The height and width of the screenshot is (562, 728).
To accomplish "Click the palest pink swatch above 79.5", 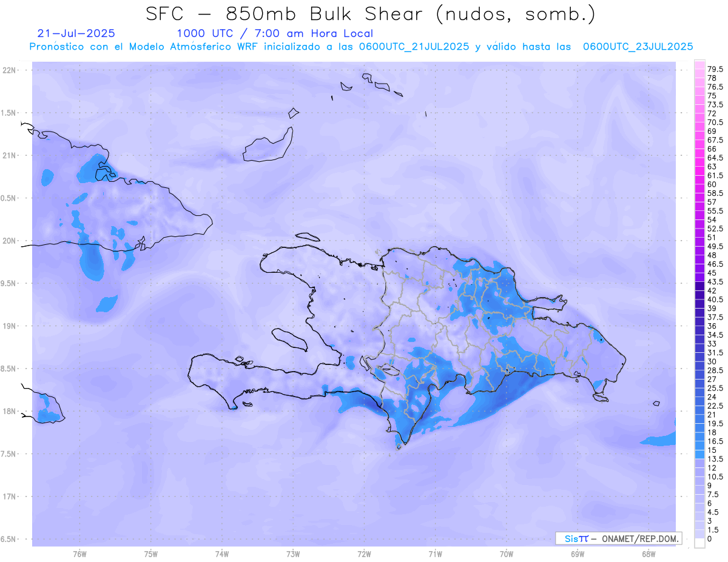I will coord(699,65).
